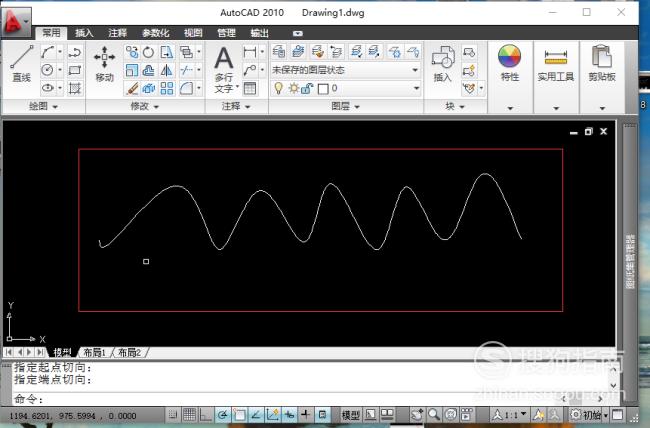Switch to the 参数化 ribbon tab
The image size is (650, 428).
[x=155, y=33]
